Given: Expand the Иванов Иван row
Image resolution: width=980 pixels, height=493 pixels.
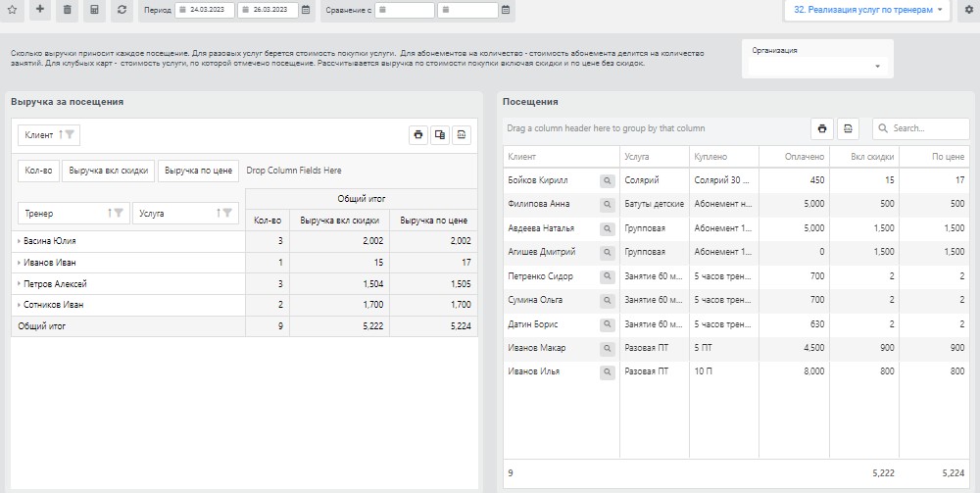Looking at the screenshot, I should (19, 263).
